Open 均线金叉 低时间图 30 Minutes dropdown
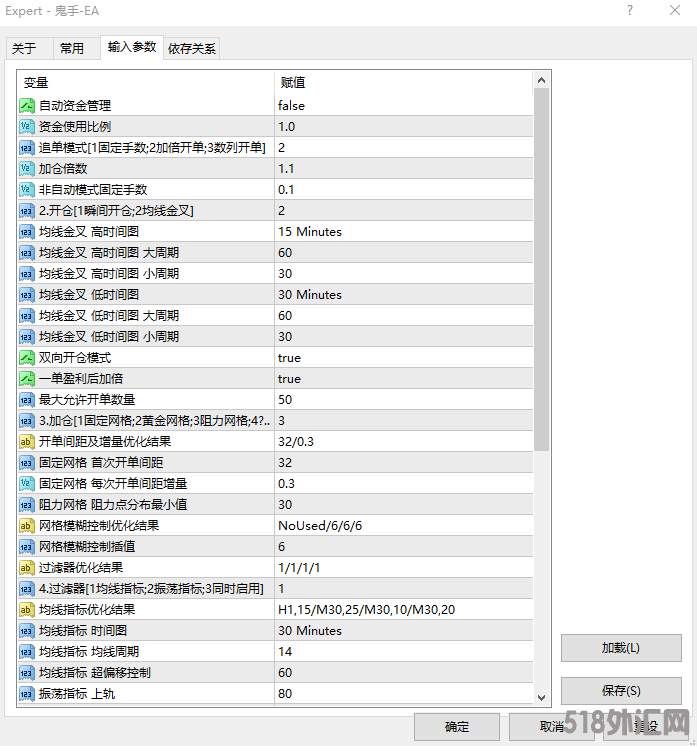This screenshot has height=746, width=697. 400,294
